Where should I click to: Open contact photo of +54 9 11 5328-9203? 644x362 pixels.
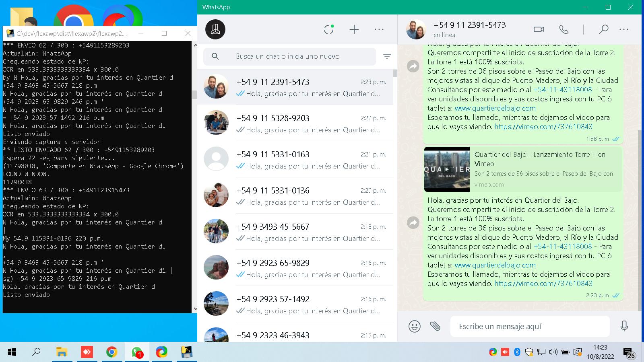(216, 122)
